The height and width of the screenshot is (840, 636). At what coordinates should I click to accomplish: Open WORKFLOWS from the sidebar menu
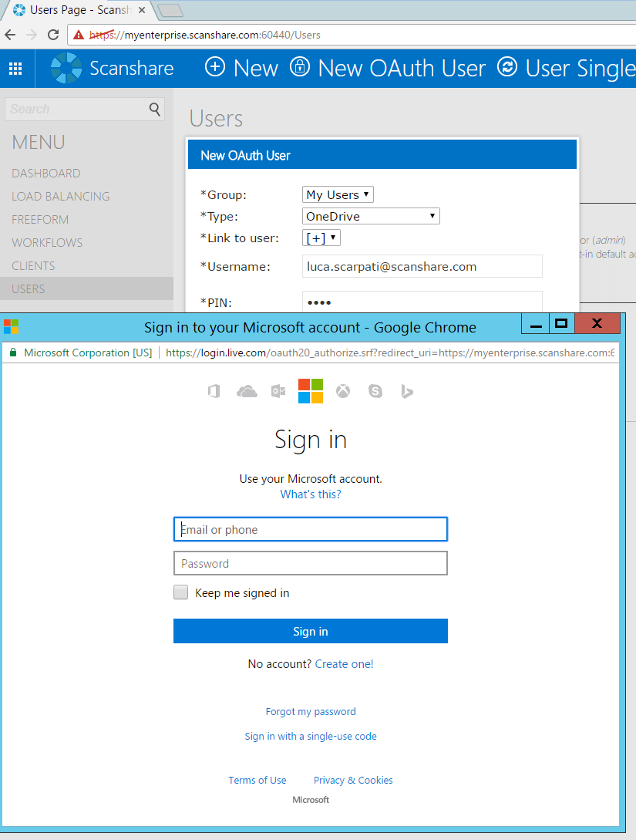47,243
